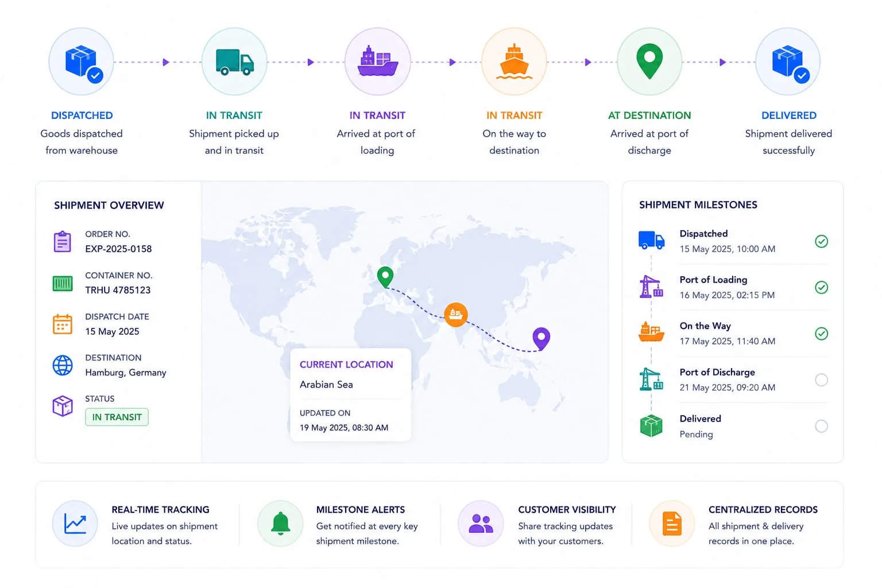The width and height of the screenshot is (882, 588).
Task: Select the Dispatch Date calendar icon
Action: click(63, 324)
